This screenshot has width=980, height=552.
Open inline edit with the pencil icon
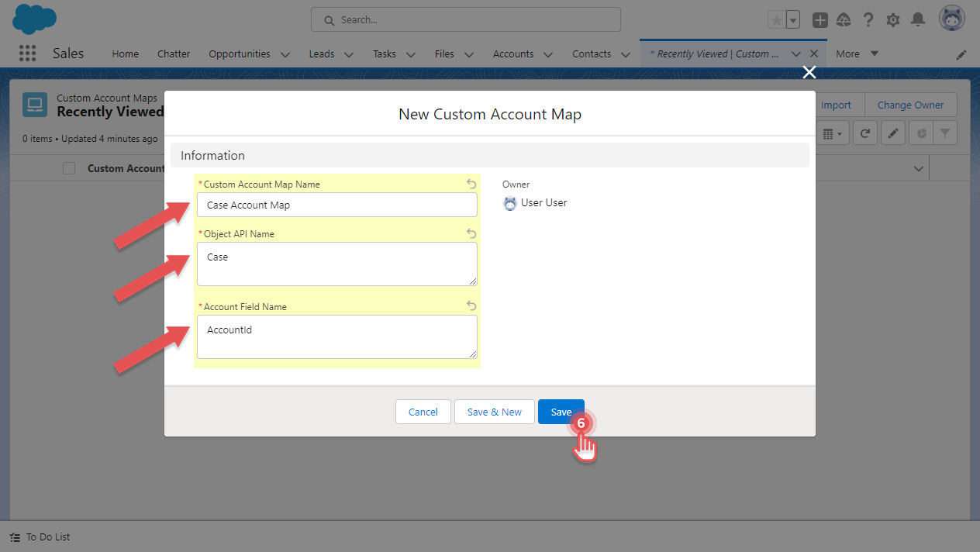892,133
